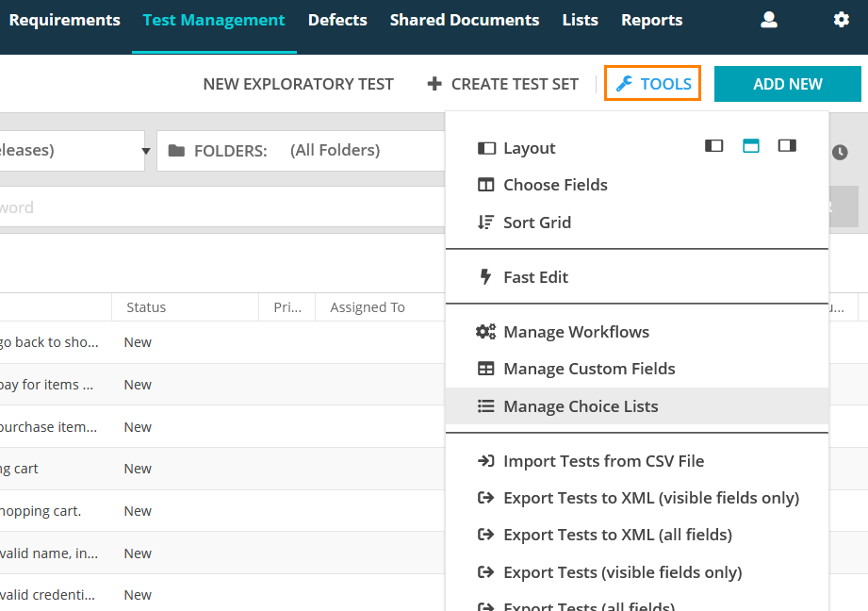
Task: Click Choose Fields option
Action: point(555,185)
